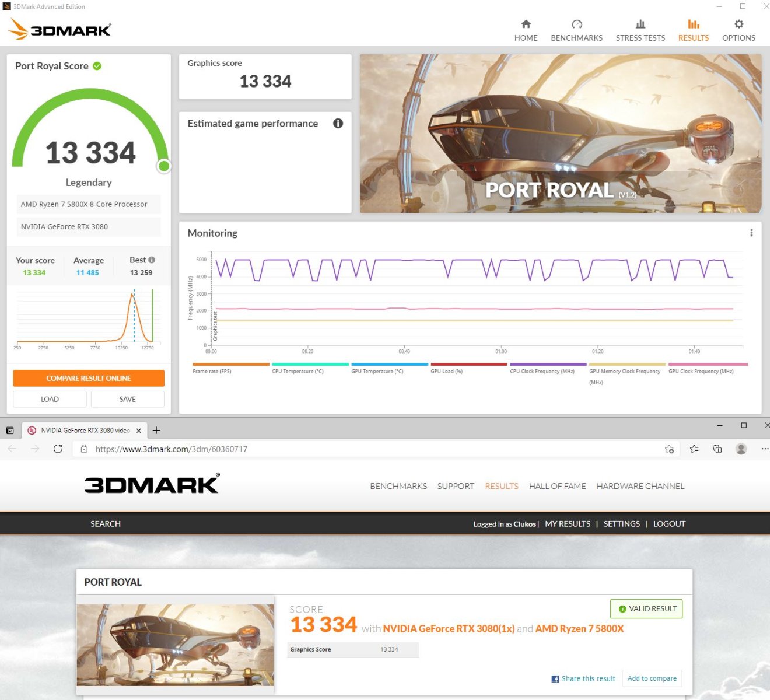Add this page to favorites
This screenshot has width=770, height=700.
click(x=669, y=449)
